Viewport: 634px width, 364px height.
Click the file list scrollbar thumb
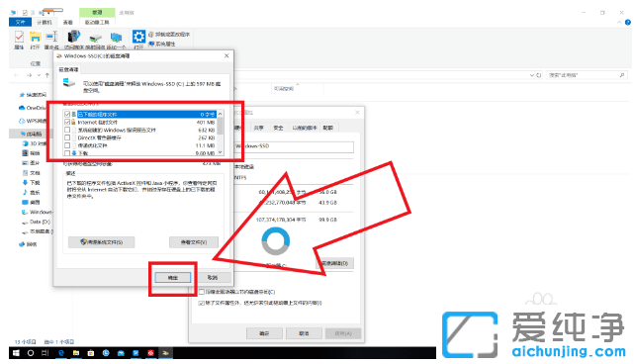point(221,126)
